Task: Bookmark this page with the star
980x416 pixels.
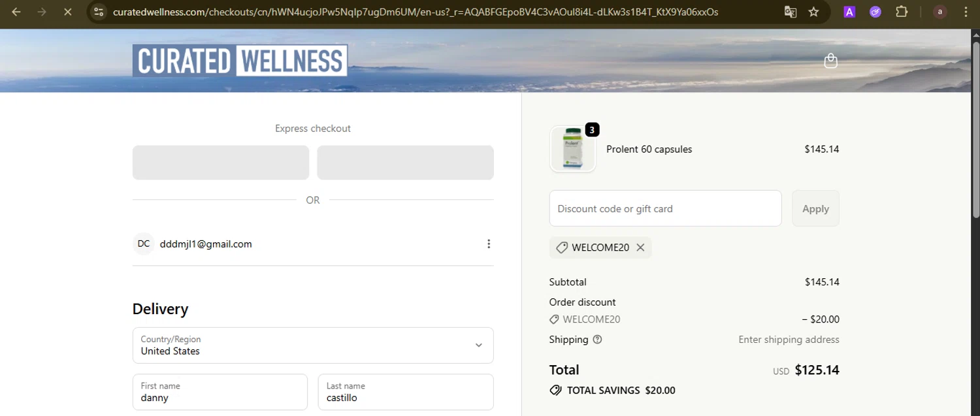Action: tap(813, 12)
